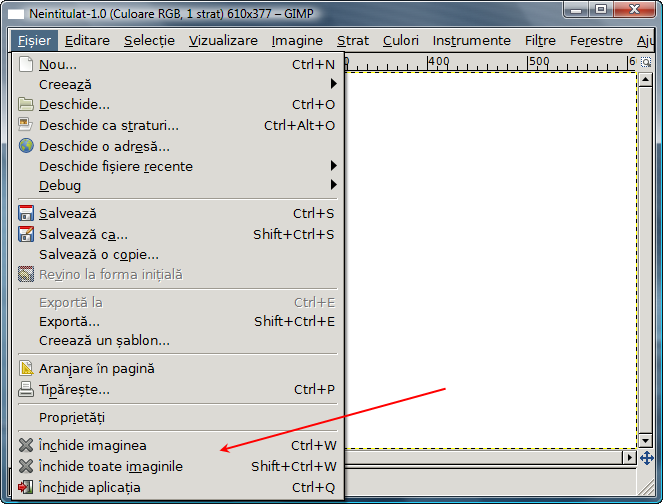Click the folder icon beside Deschide
The height and width of the screenshot is (504, 663).
(26, 105)
